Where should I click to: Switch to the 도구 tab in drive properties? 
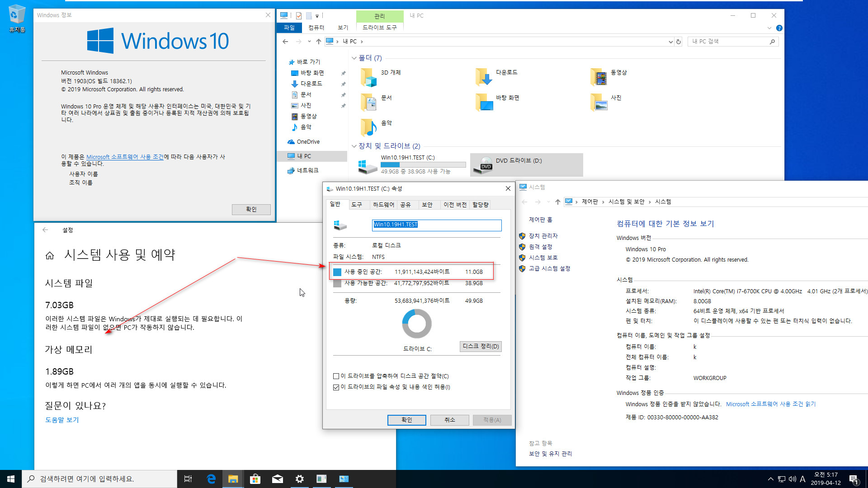[x=357, y=205]
